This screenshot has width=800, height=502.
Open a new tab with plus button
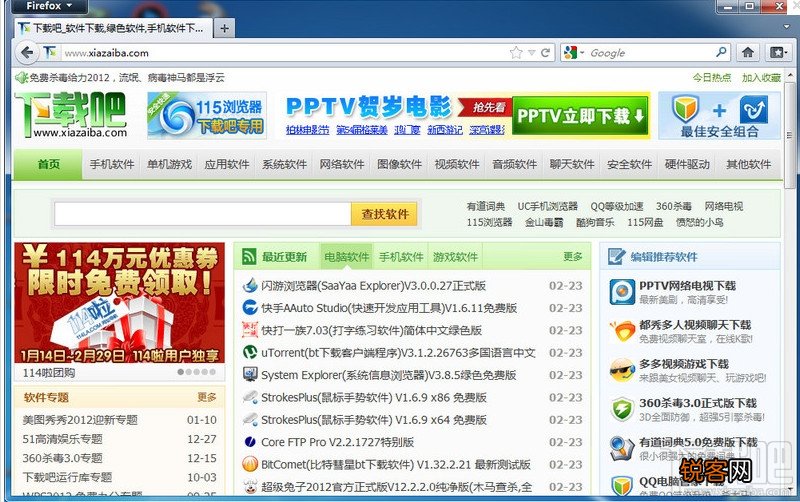coord(224,28)
